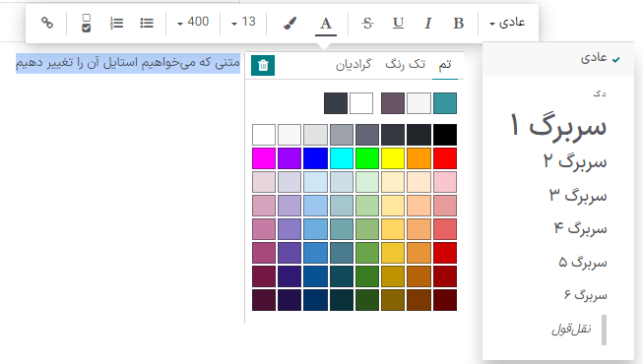Switch to the تک رنگ tab

(405, 64)
